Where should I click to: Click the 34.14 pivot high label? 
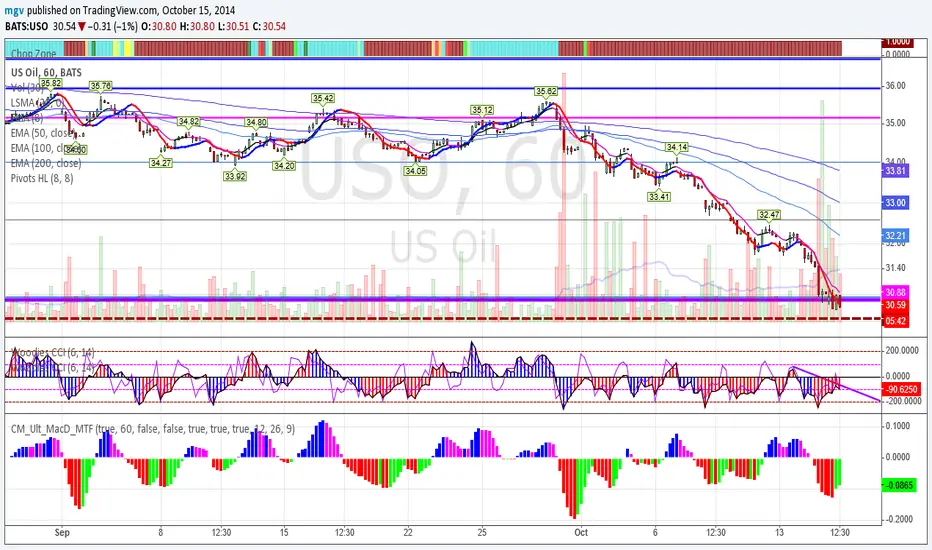[x=676, y=147]
